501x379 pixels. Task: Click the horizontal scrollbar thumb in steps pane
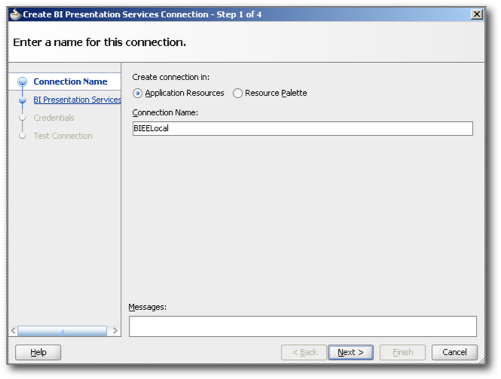62,331
